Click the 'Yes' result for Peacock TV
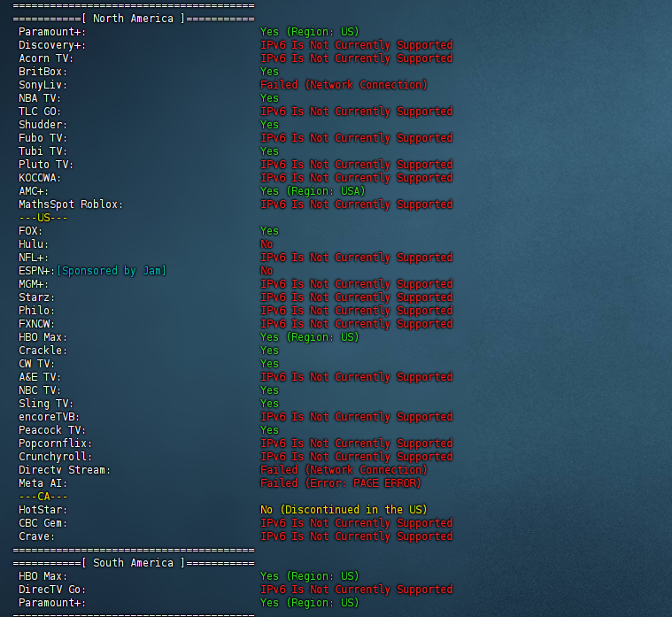672x617 pixels. (269, 430)
